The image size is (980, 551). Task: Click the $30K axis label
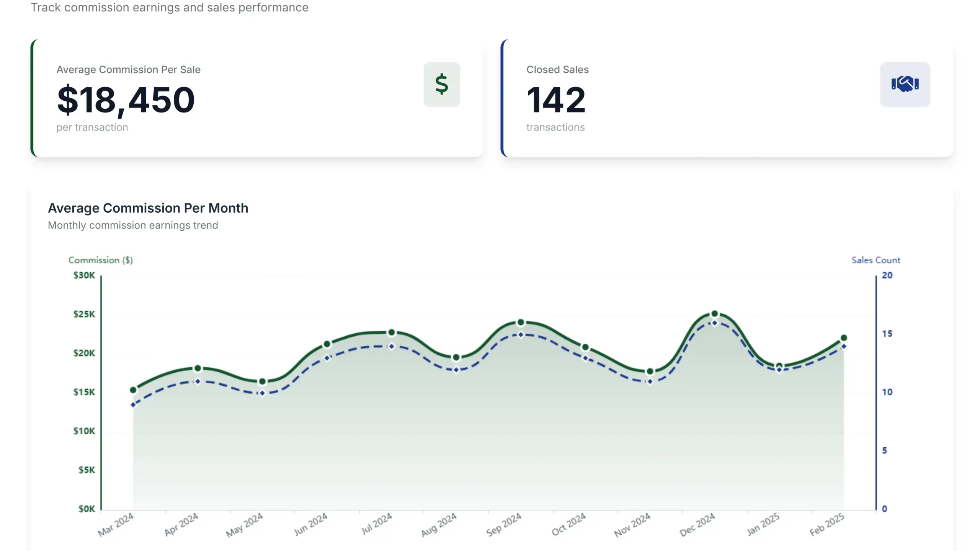click(x=84, y=275)
